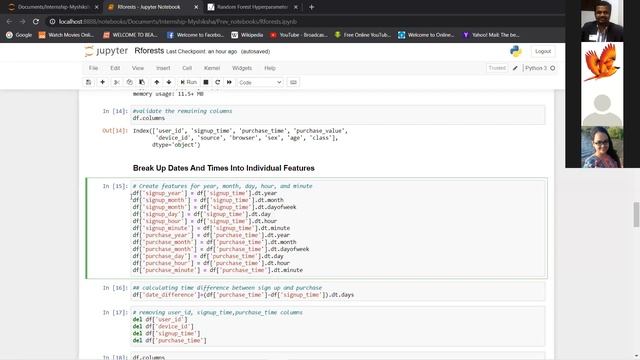This screenshot has width=640, height=360.
Task: Open the Widgets menu
Action: click(x=242, y=68)
